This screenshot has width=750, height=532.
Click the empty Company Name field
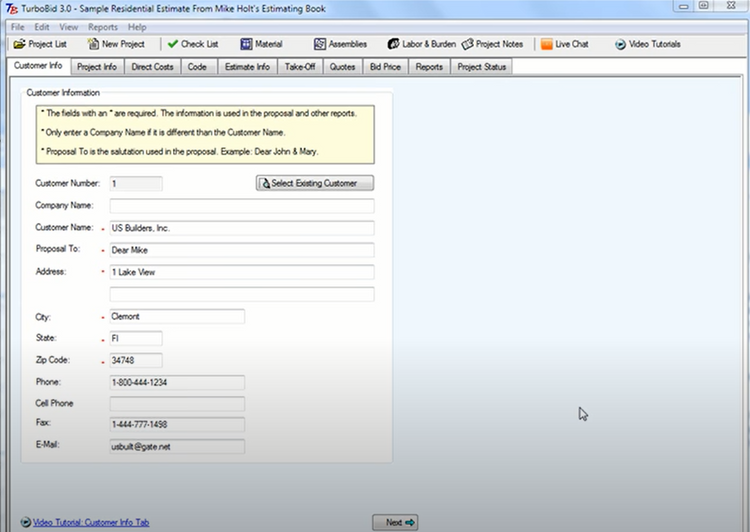(242, 206)
